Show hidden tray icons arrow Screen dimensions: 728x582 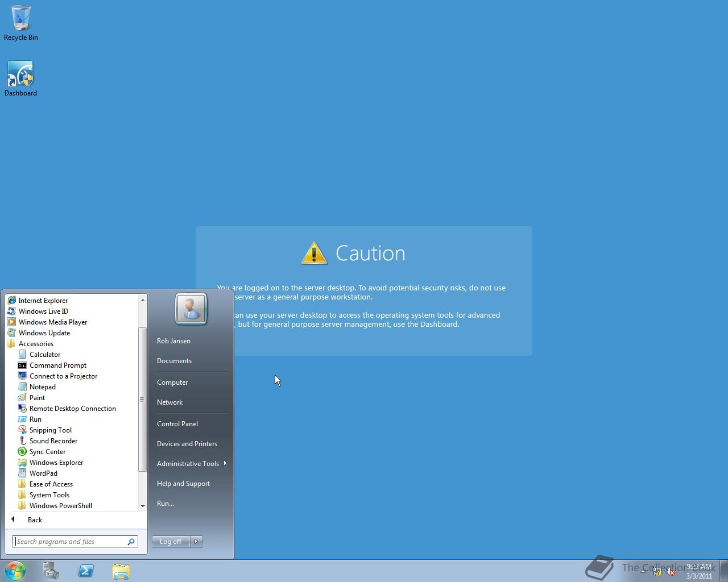(x=643, y=572)
